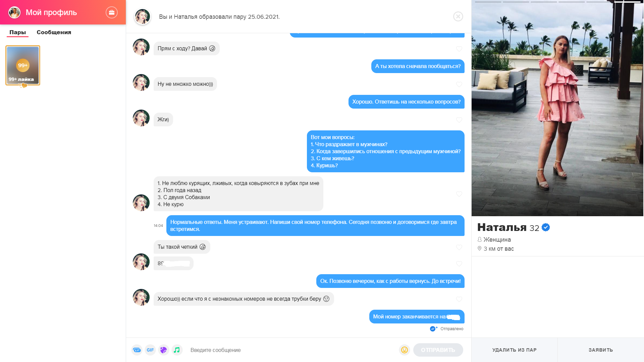Click the GIF button in message bar
The image size is (644, 362).
tap(150, 350)
